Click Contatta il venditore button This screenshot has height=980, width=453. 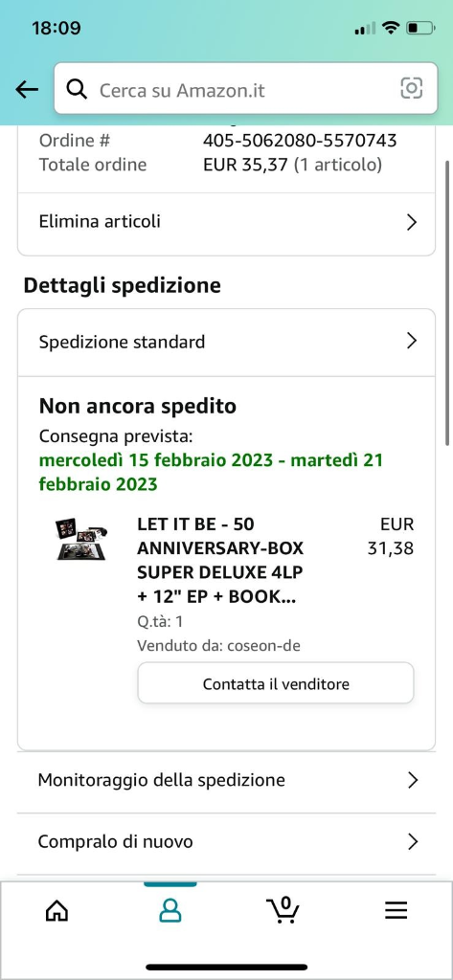276,683
